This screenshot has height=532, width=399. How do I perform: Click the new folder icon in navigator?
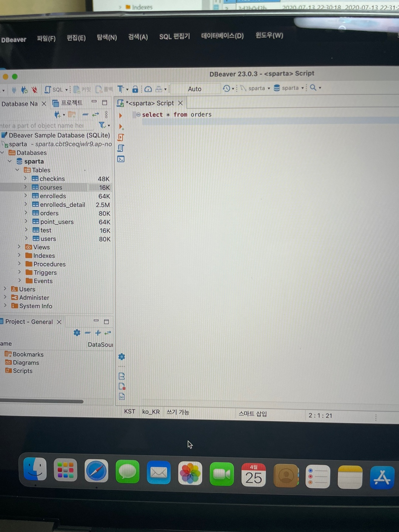point(72,115)
